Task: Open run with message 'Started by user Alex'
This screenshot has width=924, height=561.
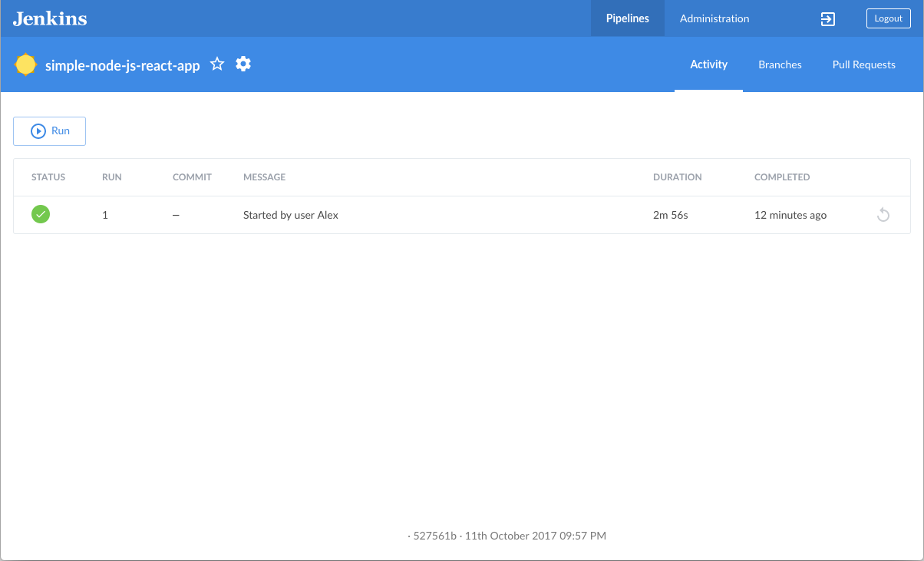Action: (x=291, y=215)
